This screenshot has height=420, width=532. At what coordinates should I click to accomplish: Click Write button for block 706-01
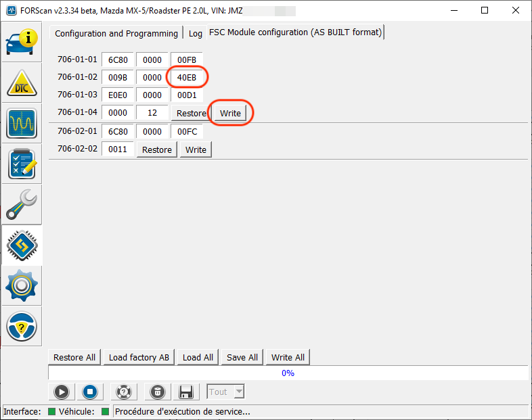point(230,113)
